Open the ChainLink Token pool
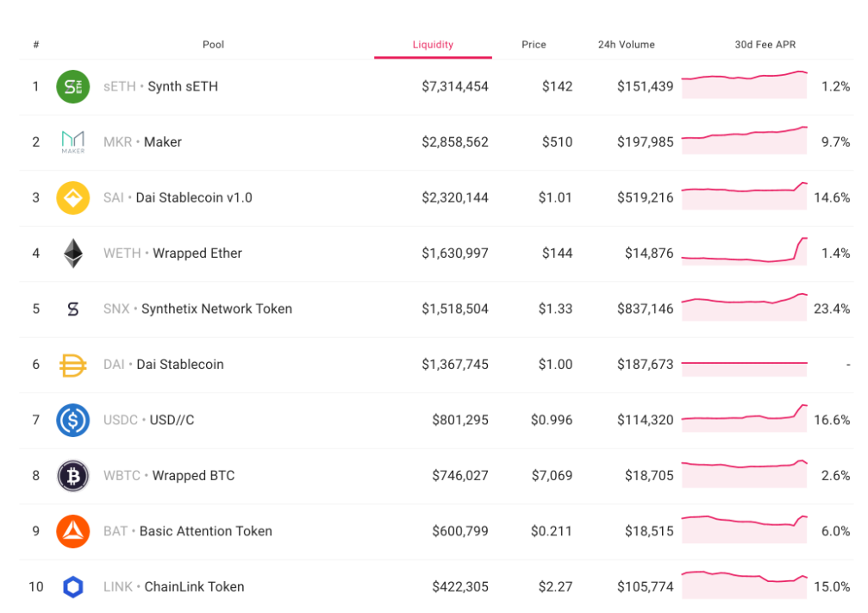This screenshot has height=613, width=868. (194, 587)
